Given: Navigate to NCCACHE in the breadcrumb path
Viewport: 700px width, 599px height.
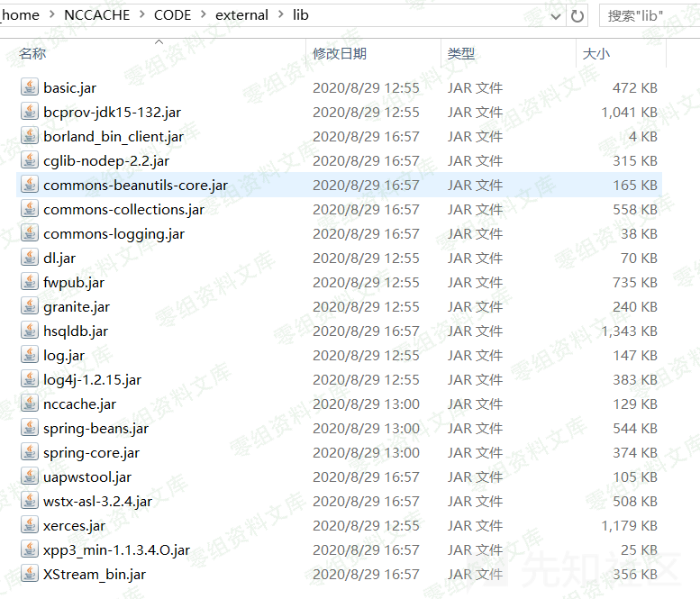Looking at the screenshot, I should coord(96,15).
